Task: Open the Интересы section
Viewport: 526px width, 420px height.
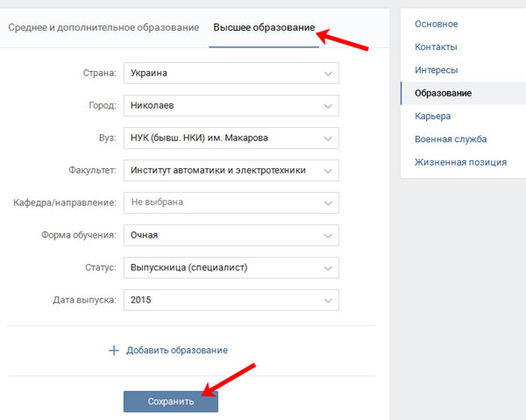Action: point(437,69)
